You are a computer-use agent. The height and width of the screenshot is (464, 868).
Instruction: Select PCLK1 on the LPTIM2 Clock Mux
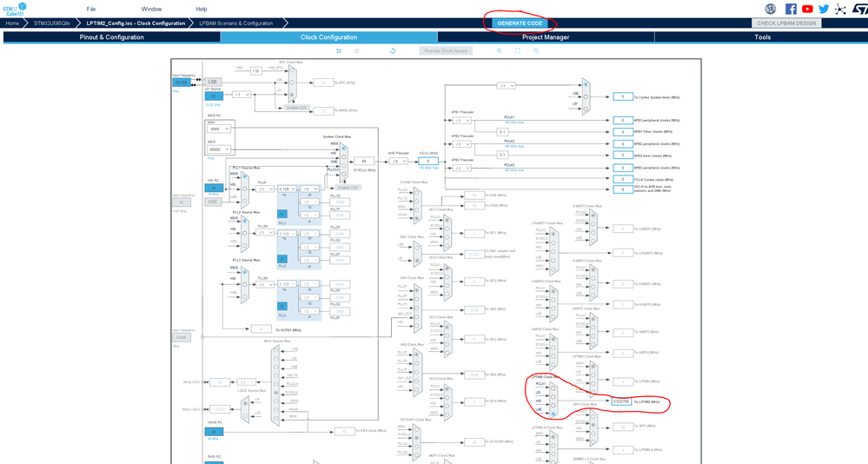click(x=553, y=388)
